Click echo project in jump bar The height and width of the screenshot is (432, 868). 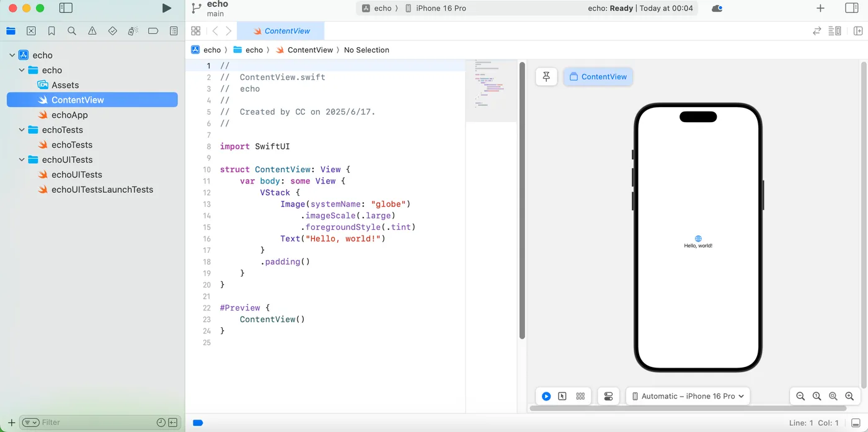(x=206, y=50)
